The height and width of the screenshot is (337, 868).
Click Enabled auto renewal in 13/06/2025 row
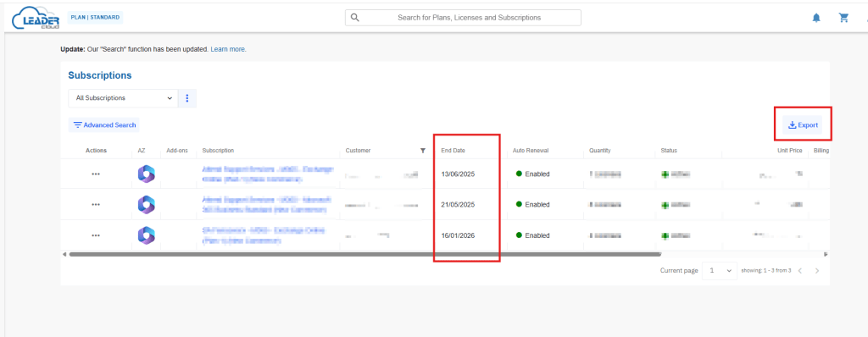point(532,174)
